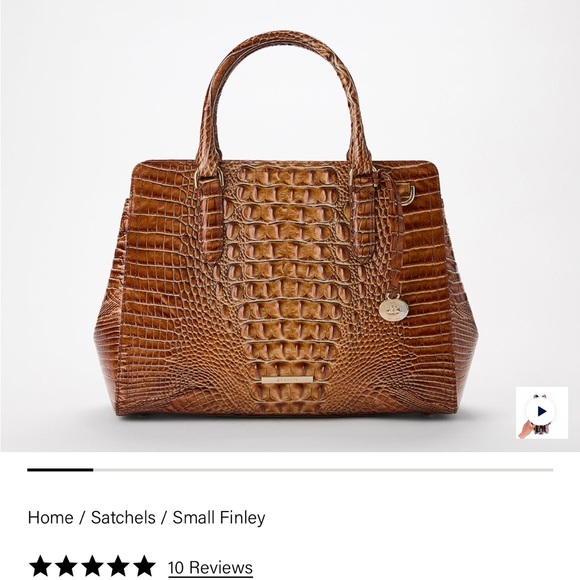Click the second rating star

click(x=66, y=566)
